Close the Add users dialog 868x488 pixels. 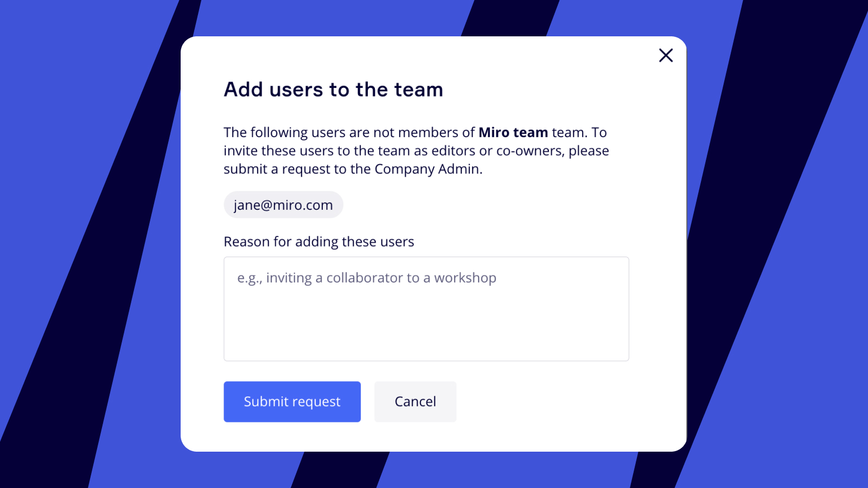coord(666,55)
